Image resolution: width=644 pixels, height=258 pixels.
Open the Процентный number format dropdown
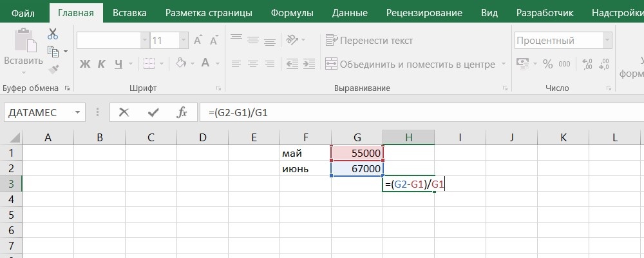[607, 41]
